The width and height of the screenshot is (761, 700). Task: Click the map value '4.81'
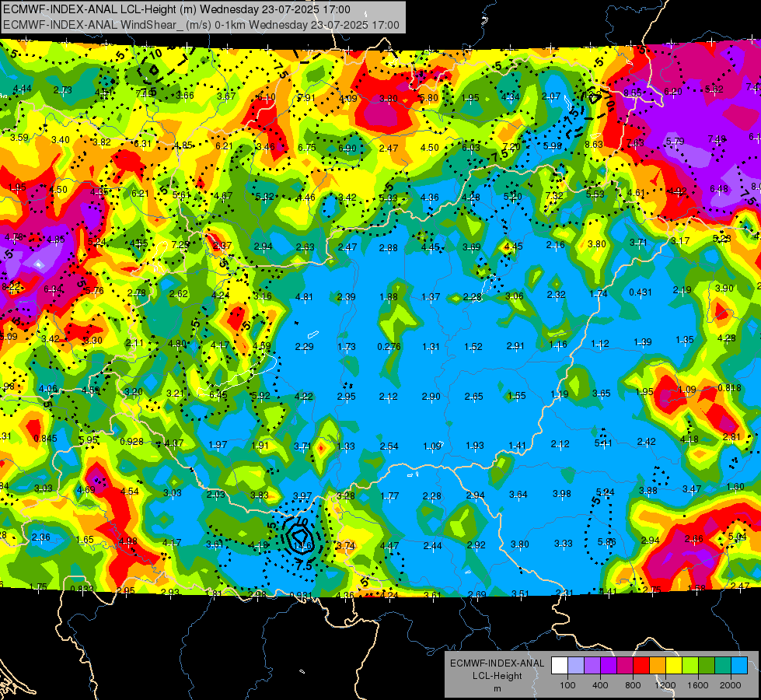click(x=304, y=296)
